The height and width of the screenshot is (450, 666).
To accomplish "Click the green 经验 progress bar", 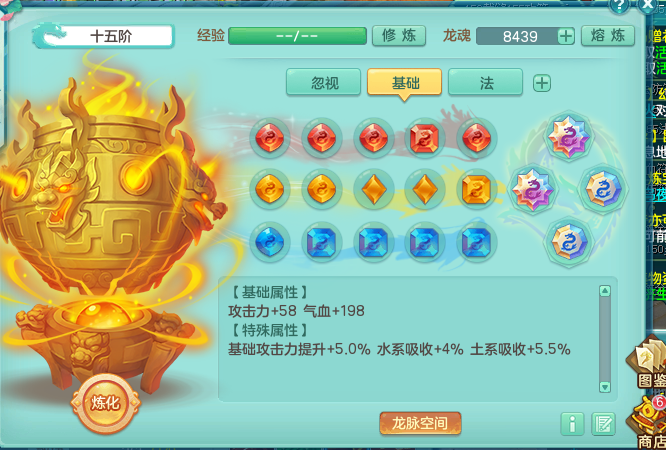I will click(297, 36).
